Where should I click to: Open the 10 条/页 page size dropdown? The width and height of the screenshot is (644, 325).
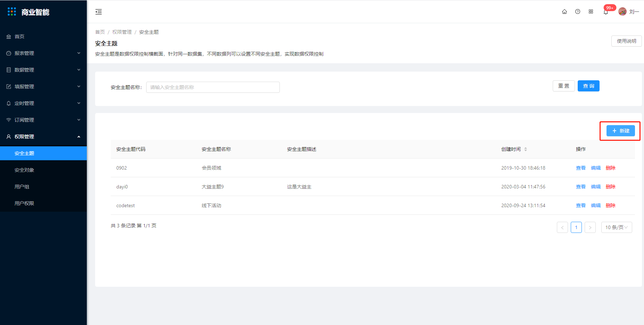pyautogui.click(x=617, y=227)
